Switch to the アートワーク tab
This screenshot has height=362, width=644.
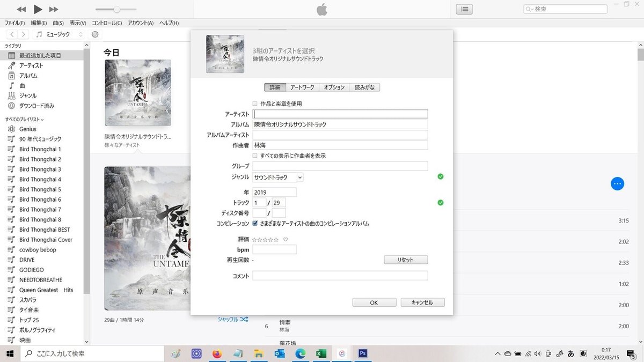click(x=302, y=87)
